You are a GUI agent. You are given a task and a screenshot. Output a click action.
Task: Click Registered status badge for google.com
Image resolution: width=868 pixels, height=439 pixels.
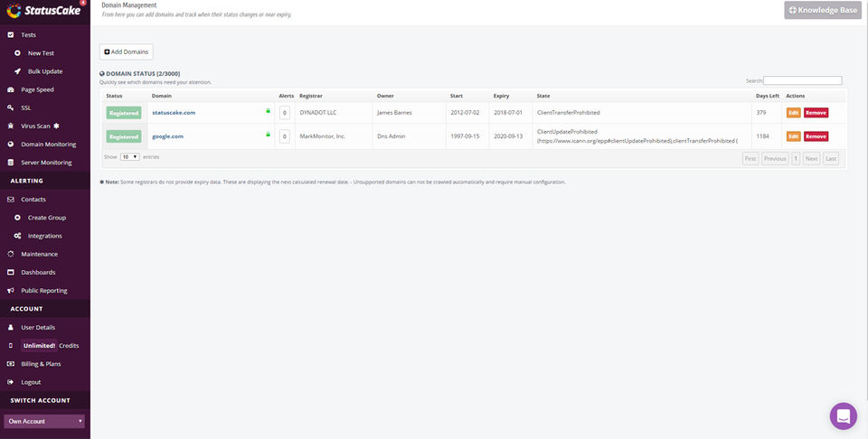click(x=124, y=136)
